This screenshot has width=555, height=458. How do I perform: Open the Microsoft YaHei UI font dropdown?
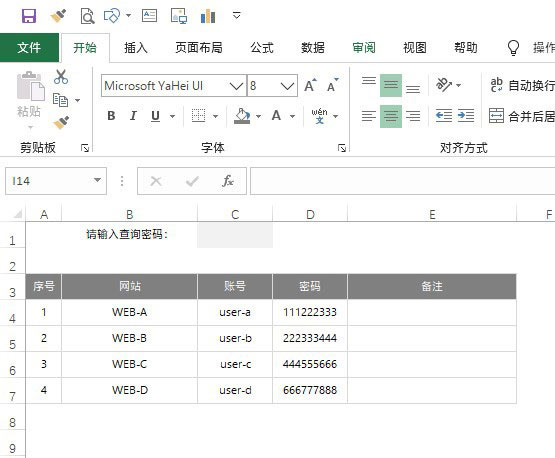point(236,86)
